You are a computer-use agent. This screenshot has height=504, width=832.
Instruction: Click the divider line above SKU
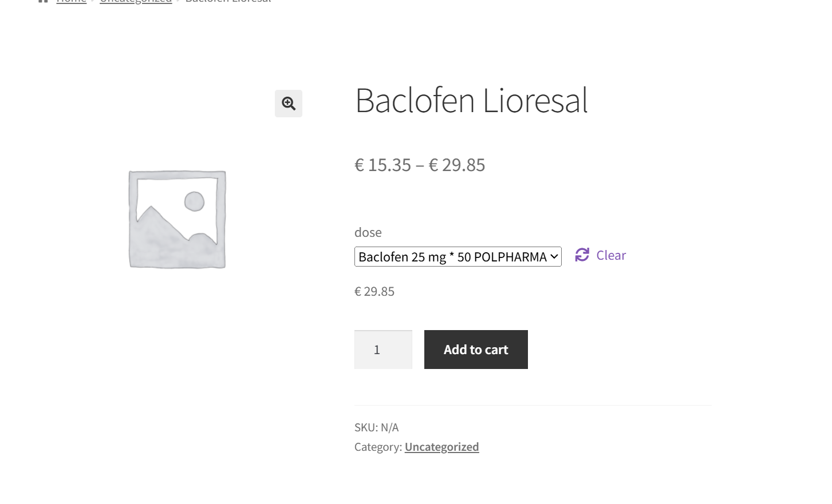pyautogui.click(x=533, y=405)
